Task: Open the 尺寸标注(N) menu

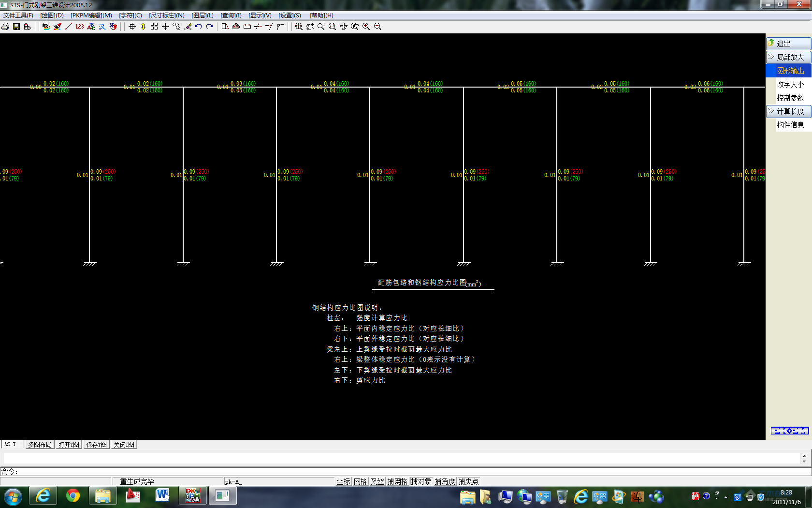Action: tap(167, 15)
